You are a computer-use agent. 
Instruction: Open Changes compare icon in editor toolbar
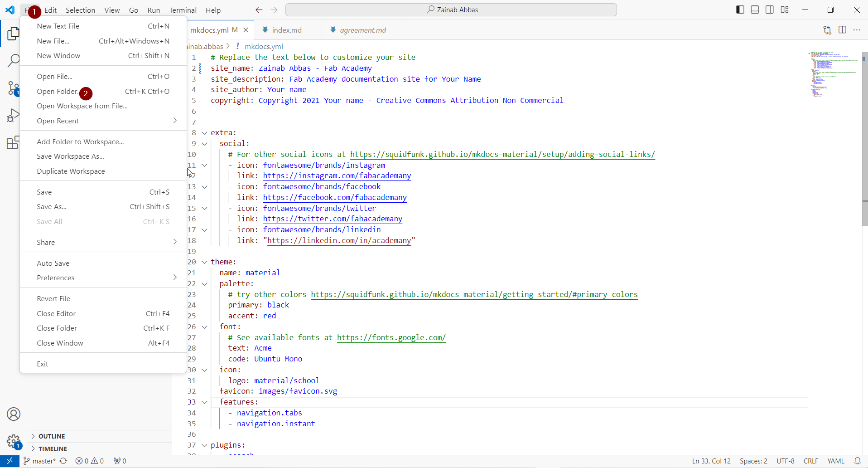[827, 30]
